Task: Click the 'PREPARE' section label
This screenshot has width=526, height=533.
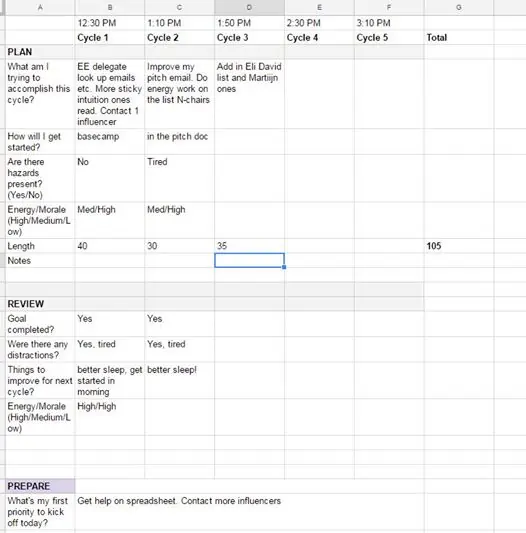Action: pyautogui.click(x=40, y=486)
